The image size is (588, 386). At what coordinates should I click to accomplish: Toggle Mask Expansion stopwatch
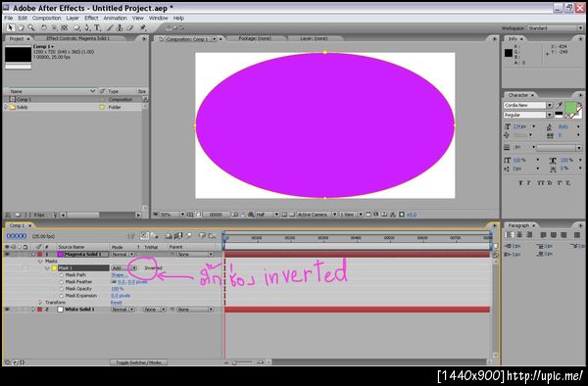[x=62, y=296]
